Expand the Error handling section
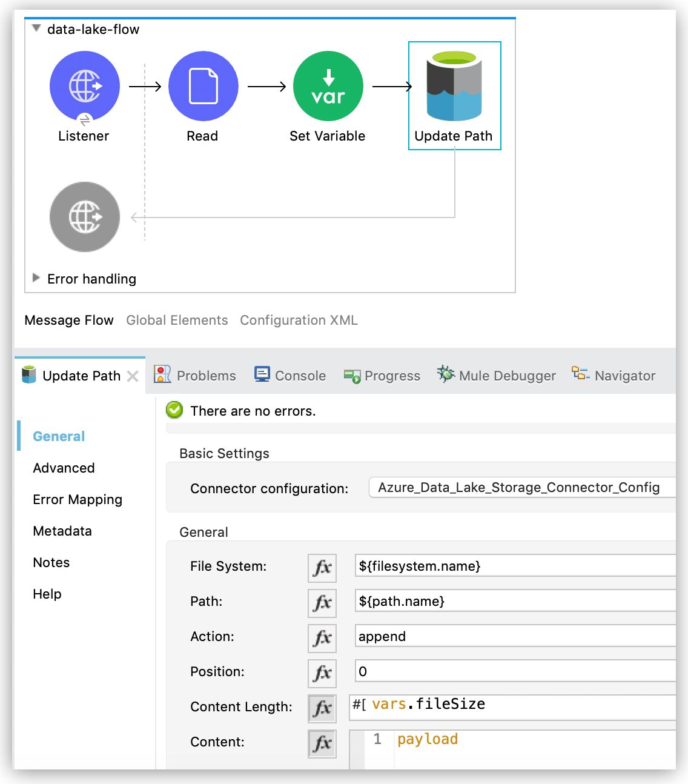The height and width of the screenshot is (784, 688). [x=36, y=278]
